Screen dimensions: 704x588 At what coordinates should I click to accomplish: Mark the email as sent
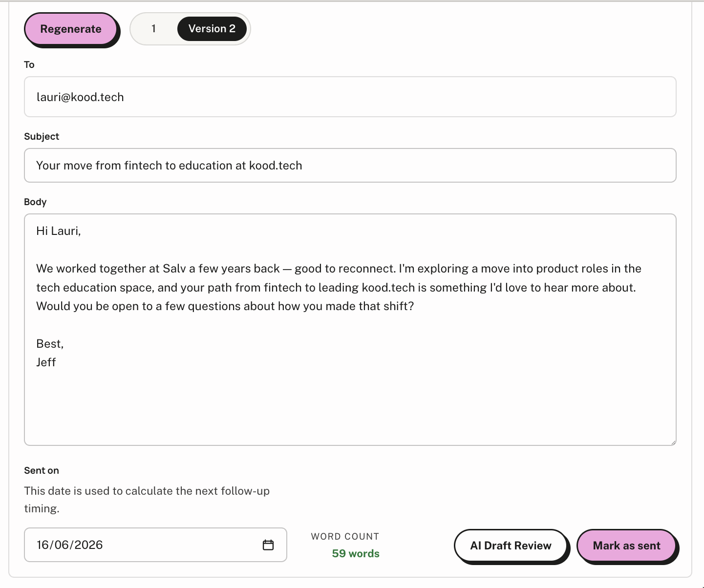[x=627, y=546]
